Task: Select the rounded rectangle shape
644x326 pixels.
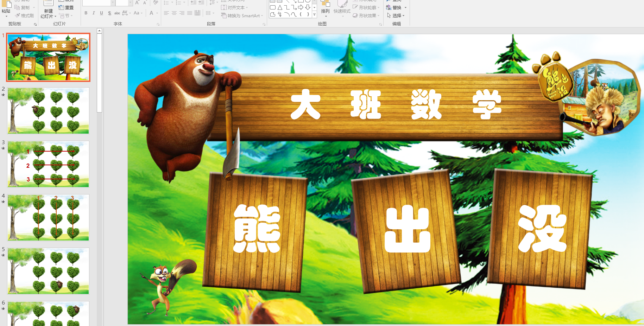Action: (273, 7)
